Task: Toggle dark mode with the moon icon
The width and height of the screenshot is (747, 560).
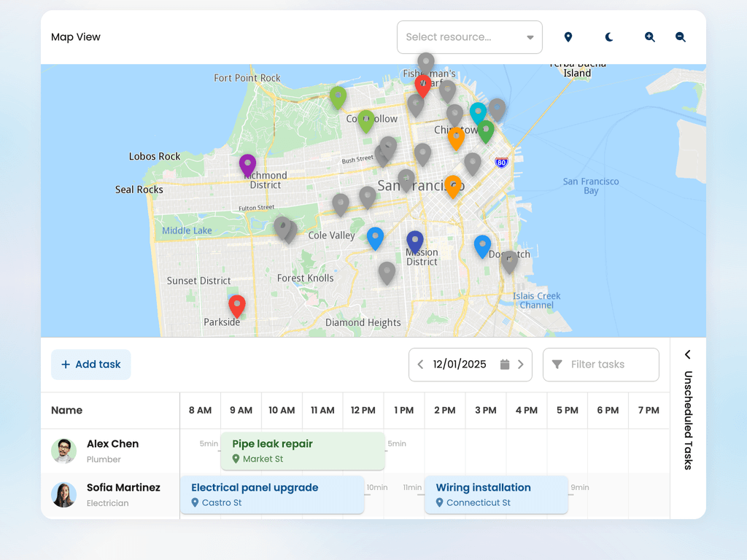Action: pos(609,37)
